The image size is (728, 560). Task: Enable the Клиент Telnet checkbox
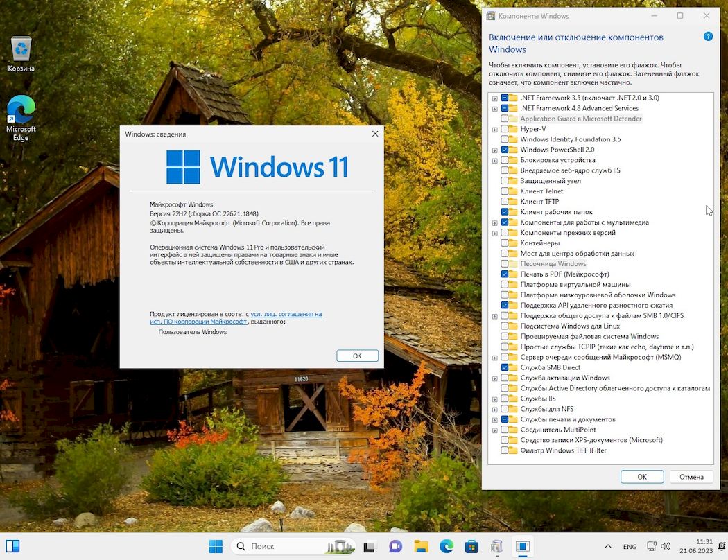tap(504, 191)
